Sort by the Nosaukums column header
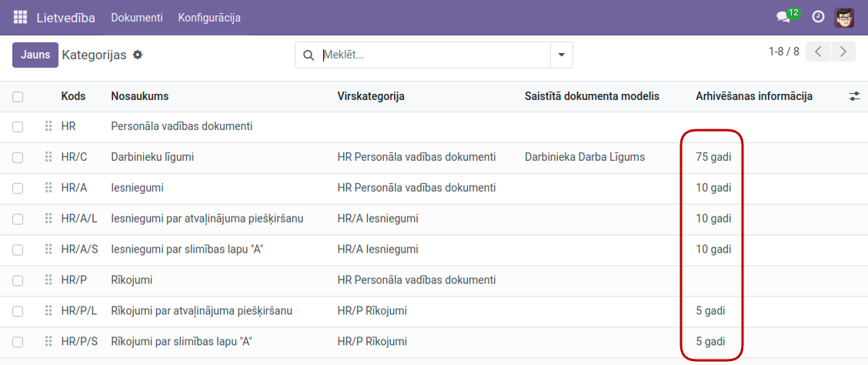Viewport: 868px width, 365px height. pyautogui.click(x=139, y=96)
